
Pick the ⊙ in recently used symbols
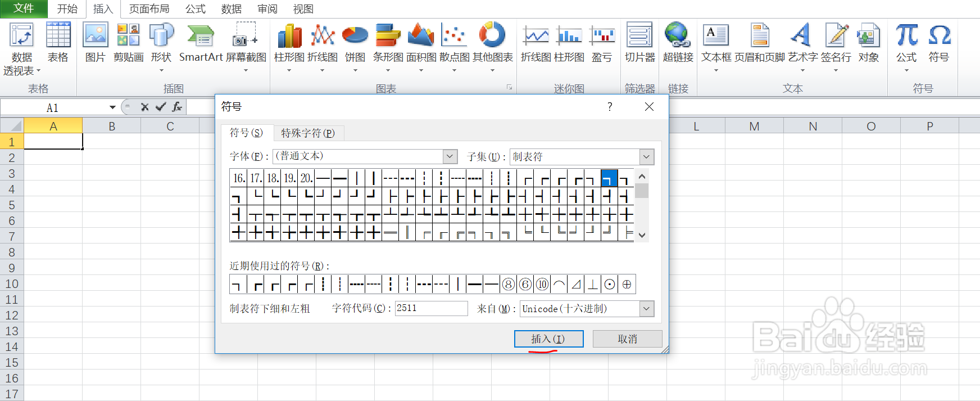point(610,284)
